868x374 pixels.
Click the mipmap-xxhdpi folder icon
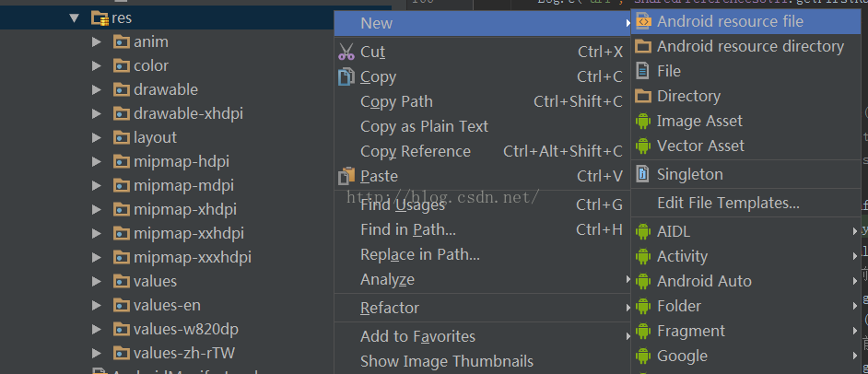click(122, 233)
